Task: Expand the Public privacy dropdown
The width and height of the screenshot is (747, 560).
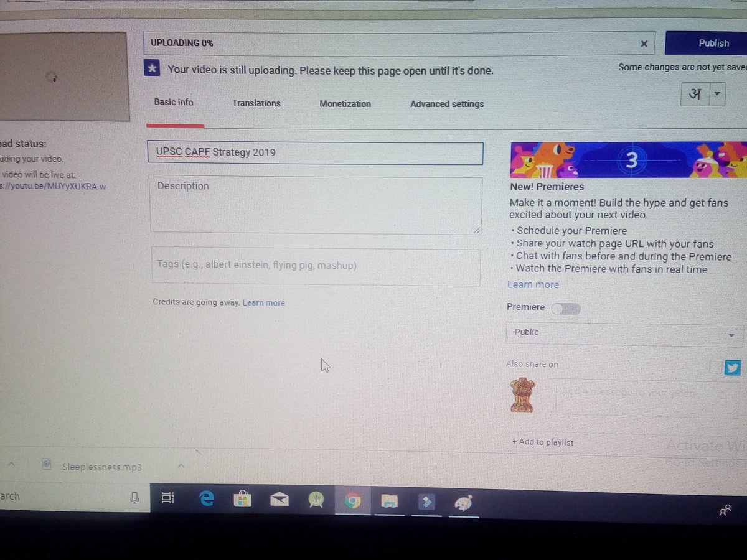Action: coord(624,334)
